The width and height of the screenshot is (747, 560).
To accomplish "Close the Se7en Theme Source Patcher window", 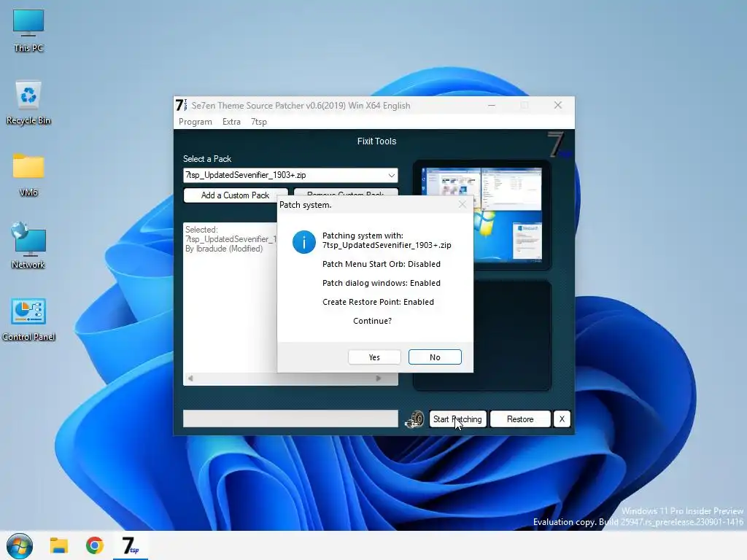I will (558, 105).
